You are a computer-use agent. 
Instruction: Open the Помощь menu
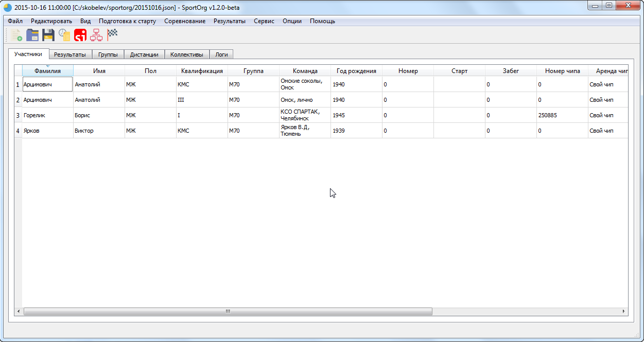(322, 21)
